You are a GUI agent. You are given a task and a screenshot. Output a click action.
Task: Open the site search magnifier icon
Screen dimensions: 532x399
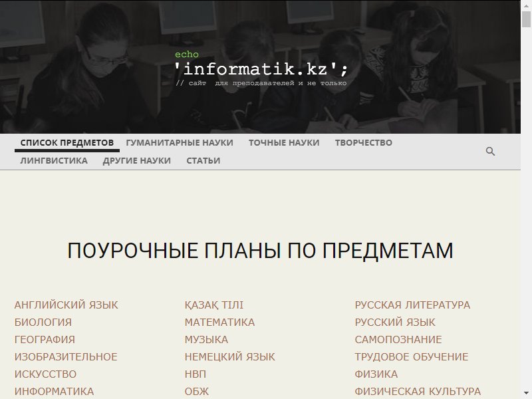click(x=490, y=152)
